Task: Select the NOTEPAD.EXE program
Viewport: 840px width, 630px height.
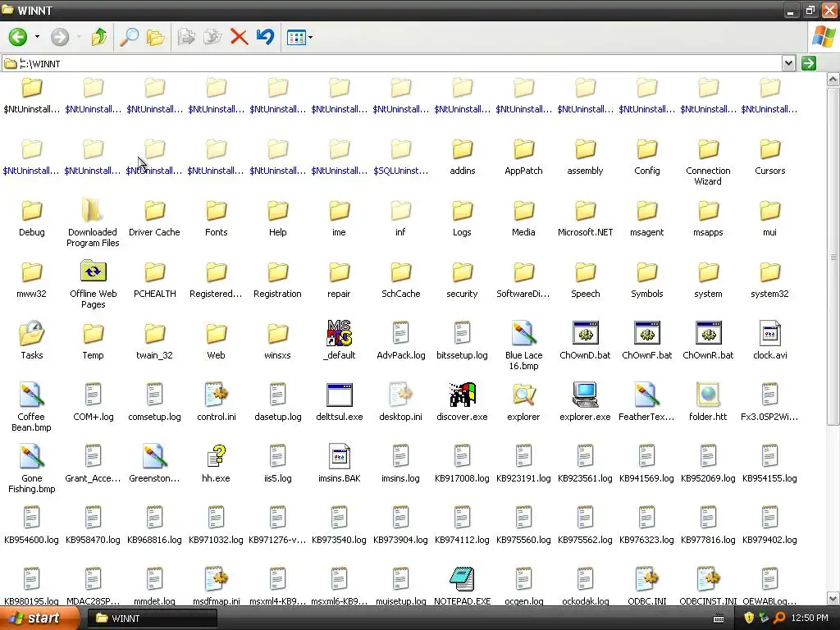Action: pos(463,587)
